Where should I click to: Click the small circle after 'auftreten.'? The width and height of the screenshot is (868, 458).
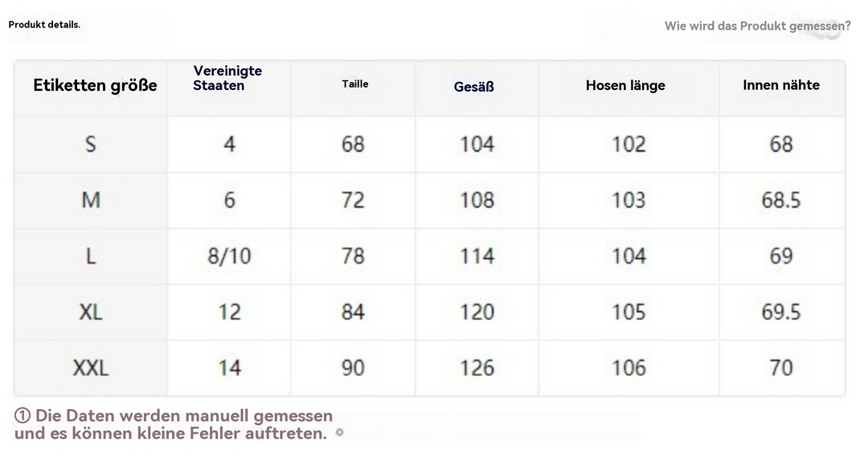(340, 432)
